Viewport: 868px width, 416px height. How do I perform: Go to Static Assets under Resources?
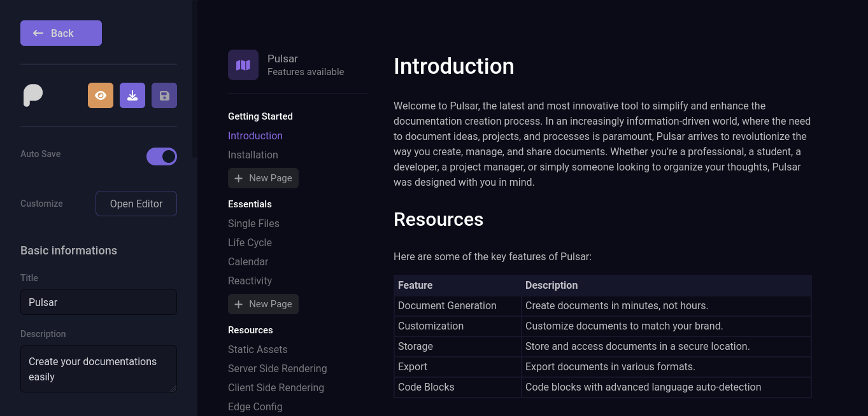point(257,349)
